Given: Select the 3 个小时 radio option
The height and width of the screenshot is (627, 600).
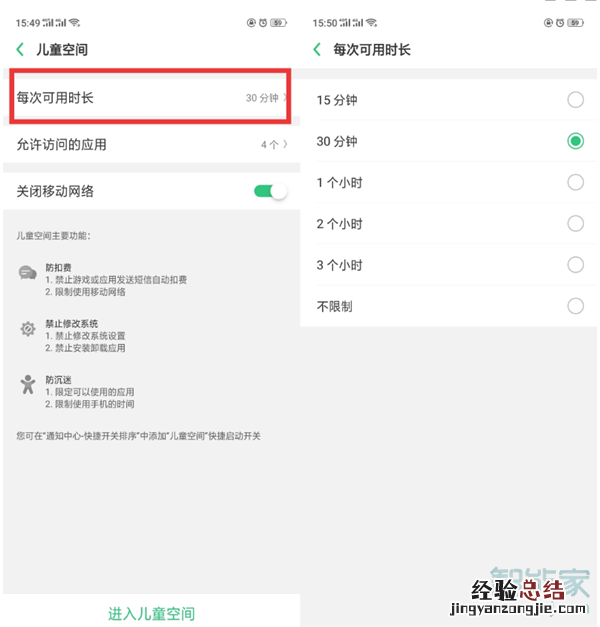Looking at the screenshot, I should coord(575,265).
